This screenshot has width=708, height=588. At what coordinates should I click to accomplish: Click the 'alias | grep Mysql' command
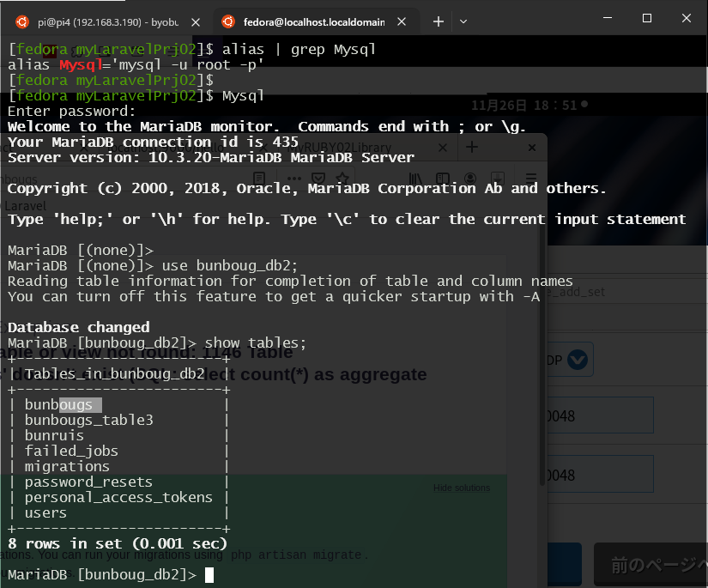click(299, 49)
